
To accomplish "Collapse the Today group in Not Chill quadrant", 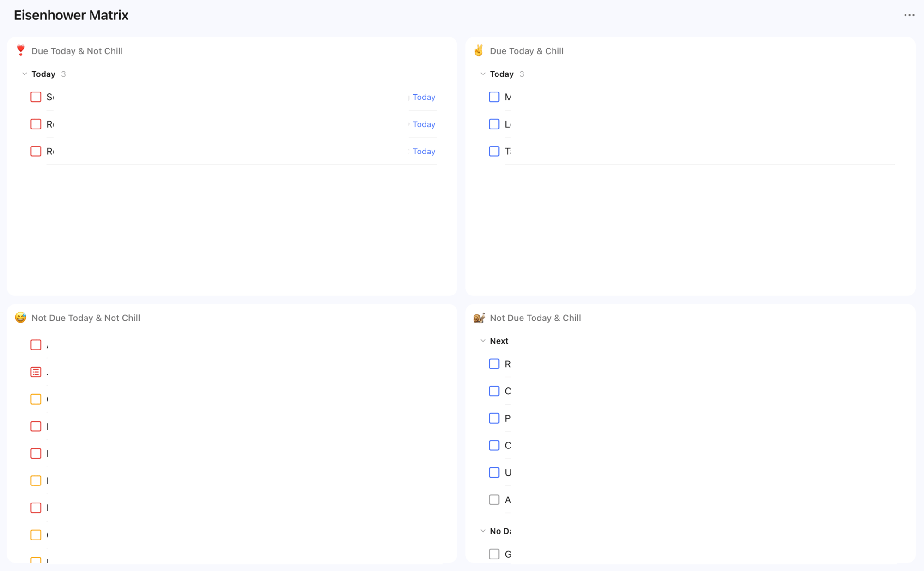I will (24, 74).
